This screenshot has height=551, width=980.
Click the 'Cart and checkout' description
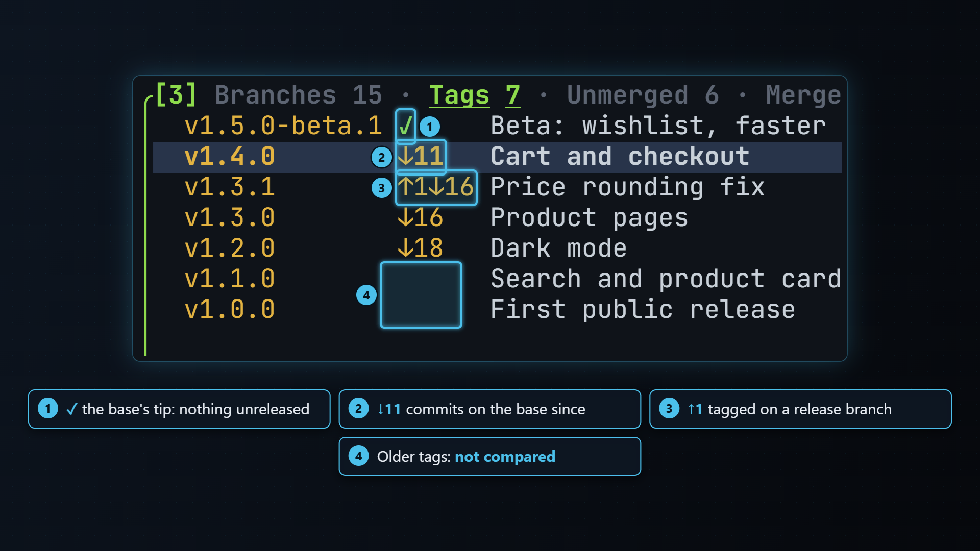620,157
